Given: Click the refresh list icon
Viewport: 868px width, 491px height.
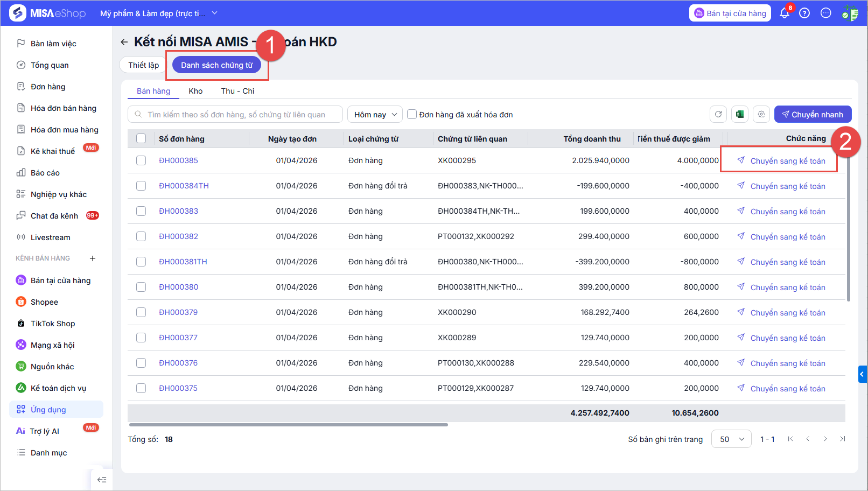Looking at the screenshot, I should click(x=718, y=114).
